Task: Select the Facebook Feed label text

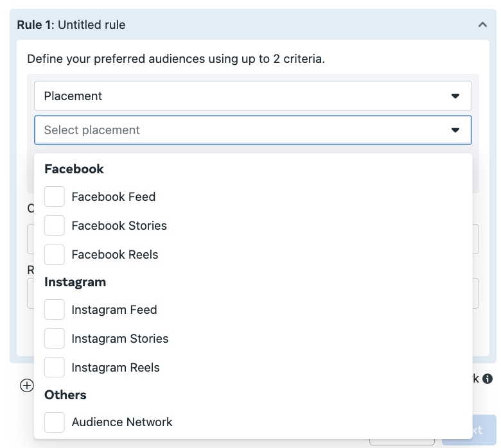Action: [x=114, y=196]
